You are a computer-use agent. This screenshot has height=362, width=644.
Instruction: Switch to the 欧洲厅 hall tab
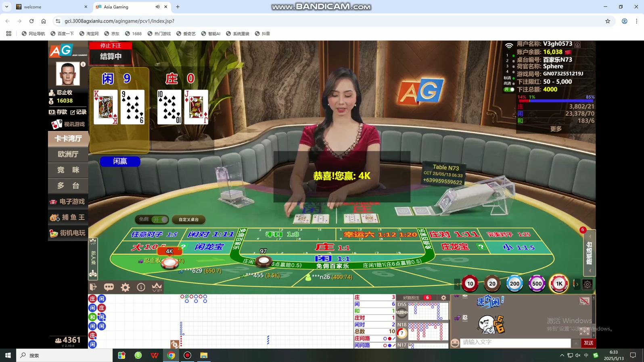click(x=68, y=154)
